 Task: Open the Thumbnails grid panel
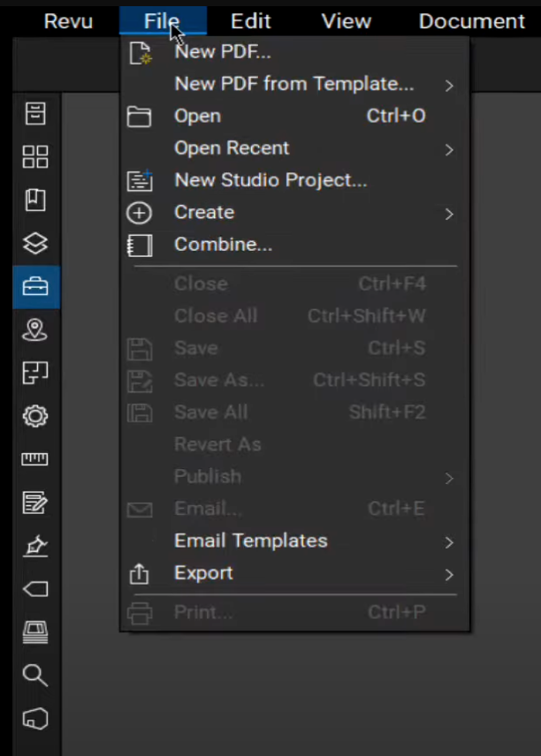(x=35, y=157)
